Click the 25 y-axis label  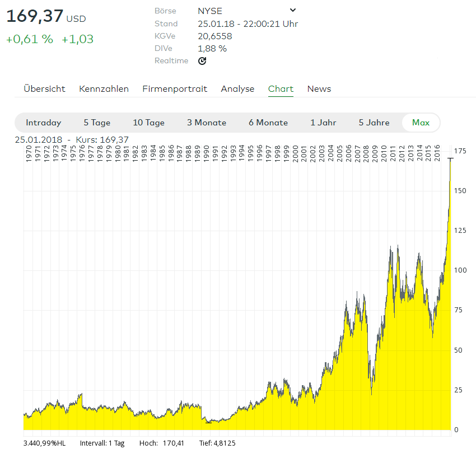click(458, 390)
